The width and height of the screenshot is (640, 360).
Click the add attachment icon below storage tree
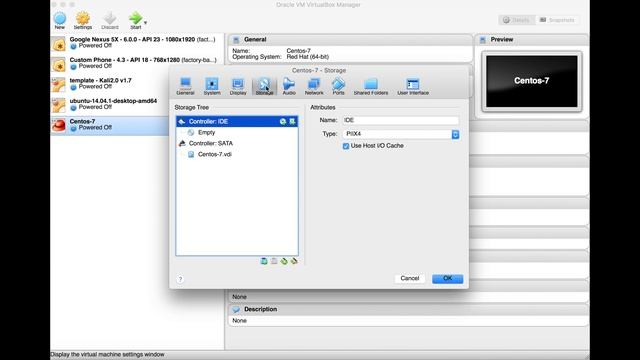click(284, 261)
